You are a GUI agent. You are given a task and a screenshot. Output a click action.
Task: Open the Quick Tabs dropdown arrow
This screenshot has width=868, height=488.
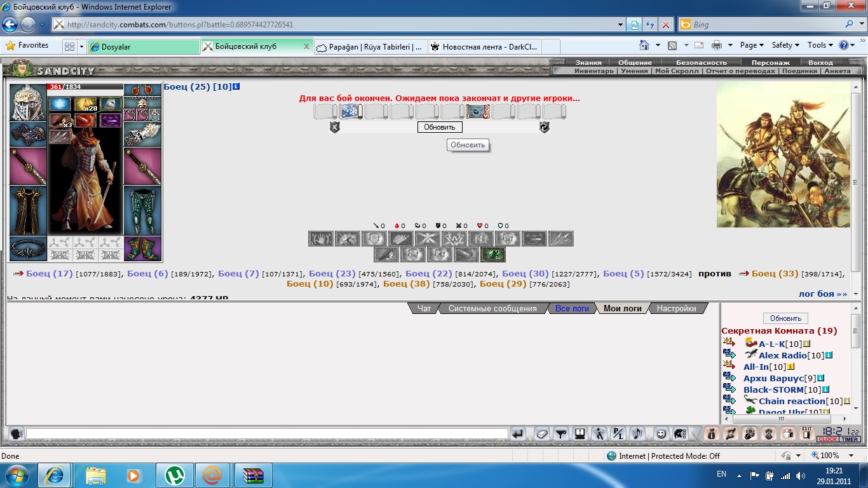81,46
